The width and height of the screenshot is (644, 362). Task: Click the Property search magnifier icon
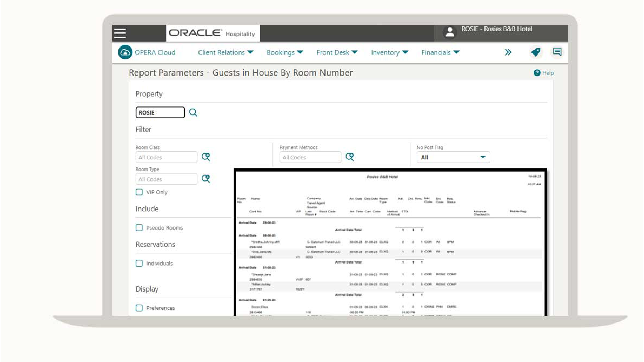[x=193, y=113]
